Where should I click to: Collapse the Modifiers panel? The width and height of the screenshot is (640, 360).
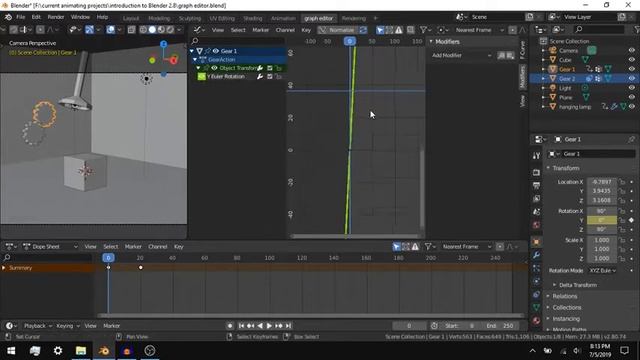(x=431, y=42)
